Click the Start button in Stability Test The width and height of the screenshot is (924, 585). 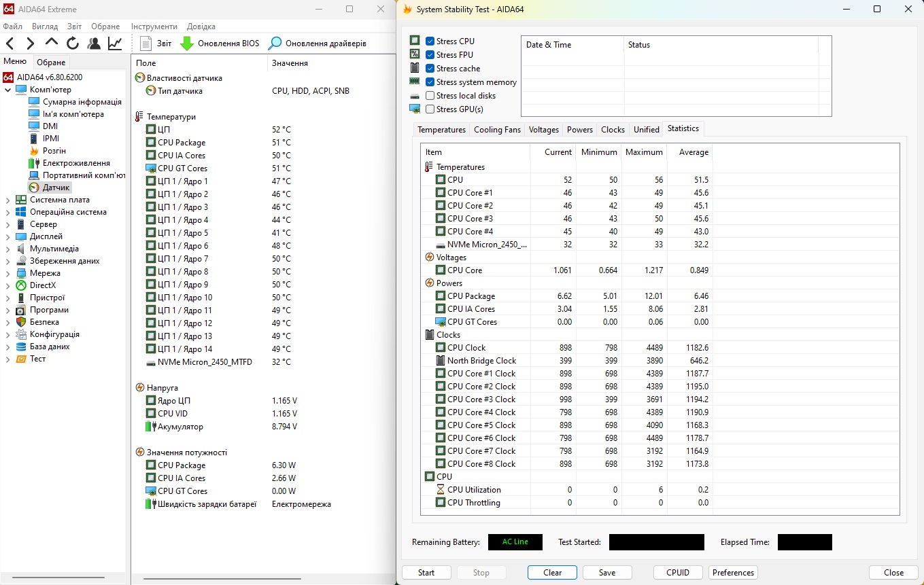(x=426, y=573)
